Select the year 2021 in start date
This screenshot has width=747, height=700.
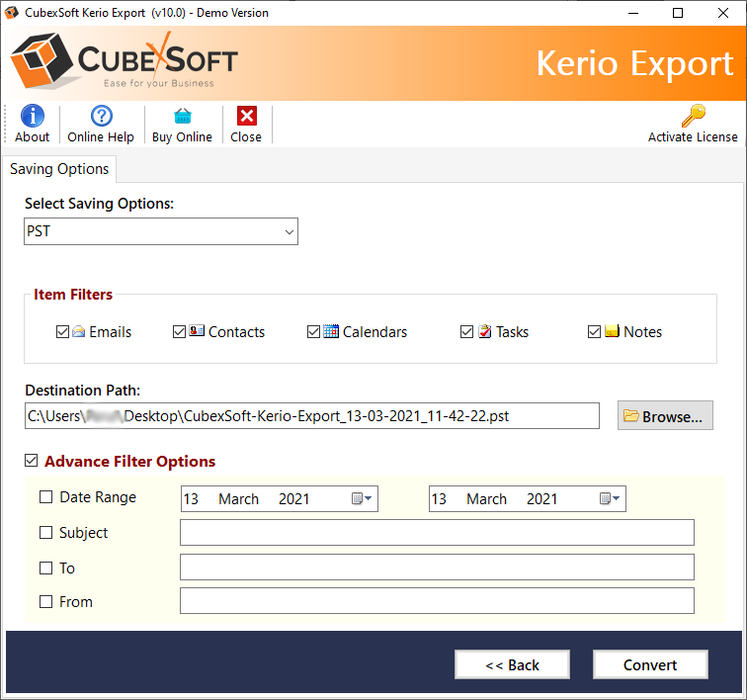[x=293, y=498]
